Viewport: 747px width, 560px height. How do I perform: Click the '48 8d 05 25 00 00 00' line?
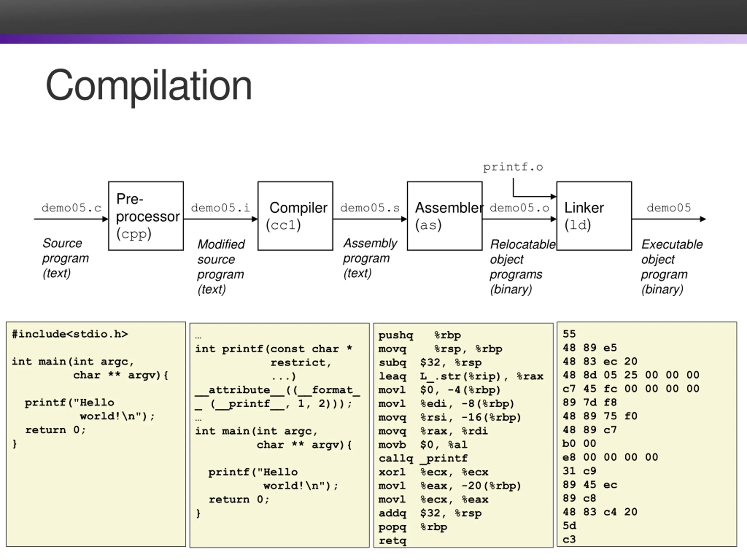631,375
